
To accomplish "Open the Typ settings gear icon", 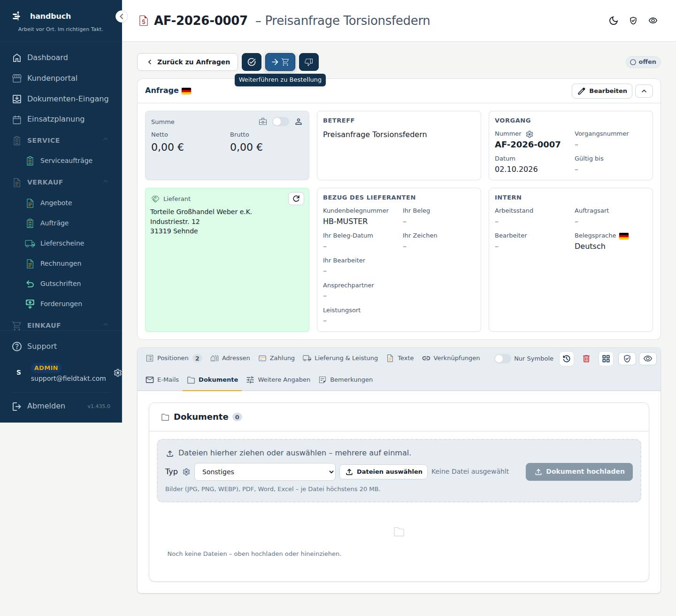I will [186, 472].
